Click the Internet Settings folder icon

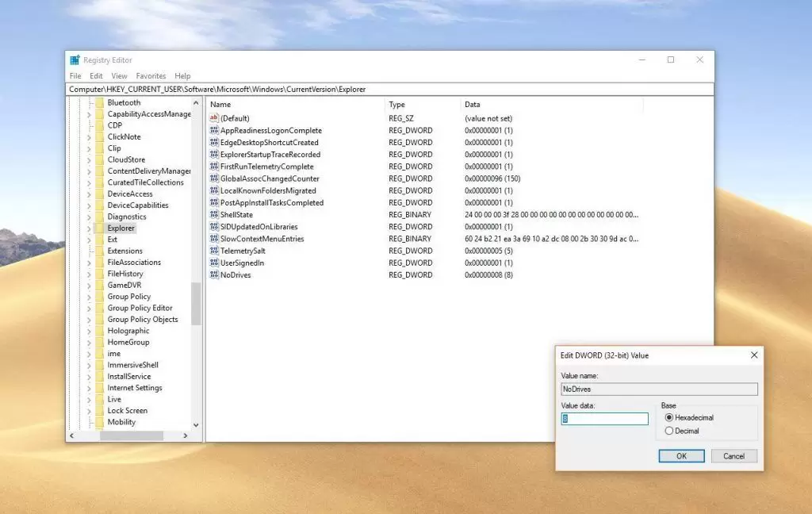pos(99,388)
